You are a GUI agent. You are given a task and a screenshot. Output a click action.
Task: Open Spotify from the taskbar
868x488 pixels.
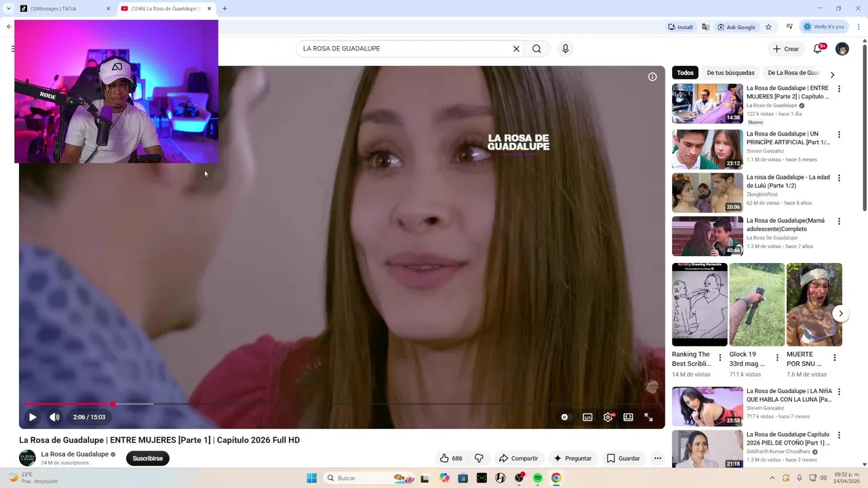tap(537, 478)
